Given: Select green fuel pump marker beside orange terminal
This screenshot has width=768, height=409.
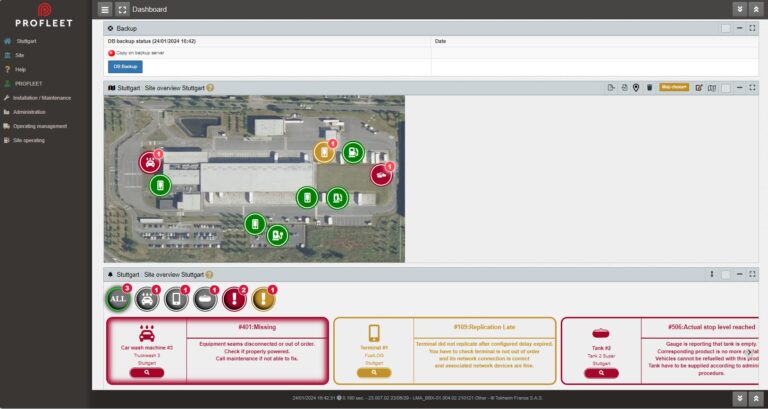Looking at the screenshot, I should [x=353, y=152].
